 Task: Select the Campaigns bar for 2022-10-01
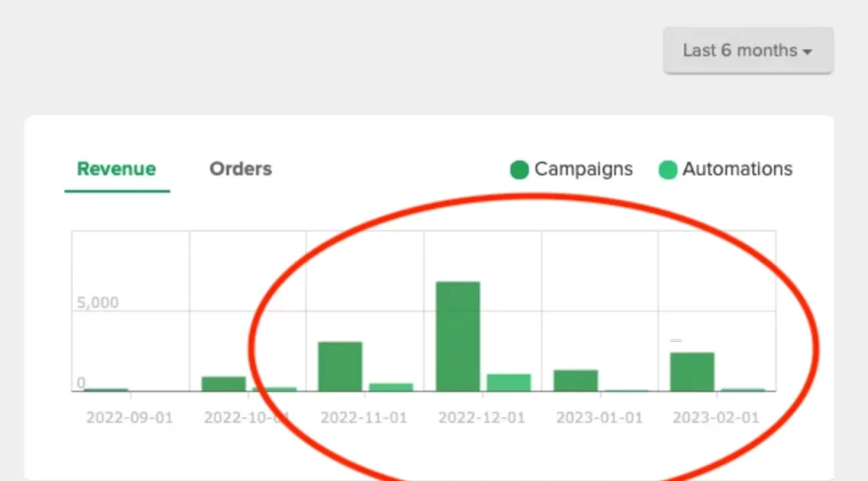tap(224, 383)
